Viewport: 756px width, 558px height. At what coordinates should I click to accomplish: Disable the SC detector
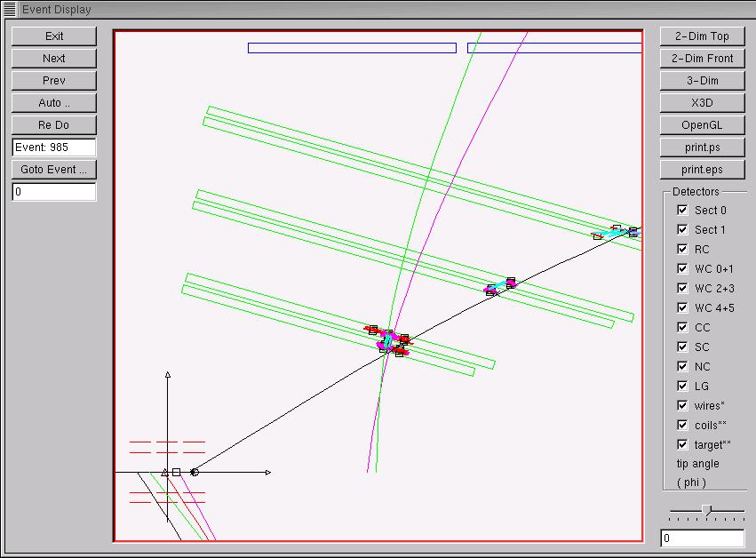point(682,347)
